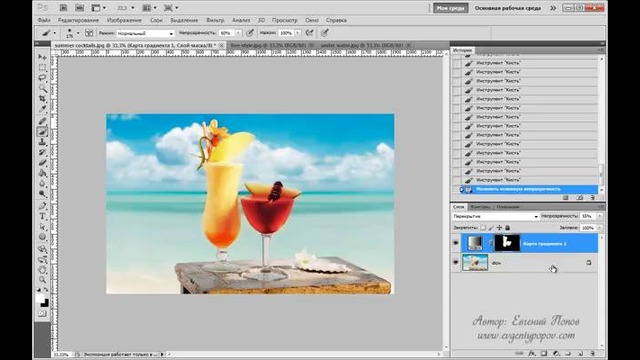Open the Изображение menu
This screenshot has height=360, width=640.
[124, 20]
